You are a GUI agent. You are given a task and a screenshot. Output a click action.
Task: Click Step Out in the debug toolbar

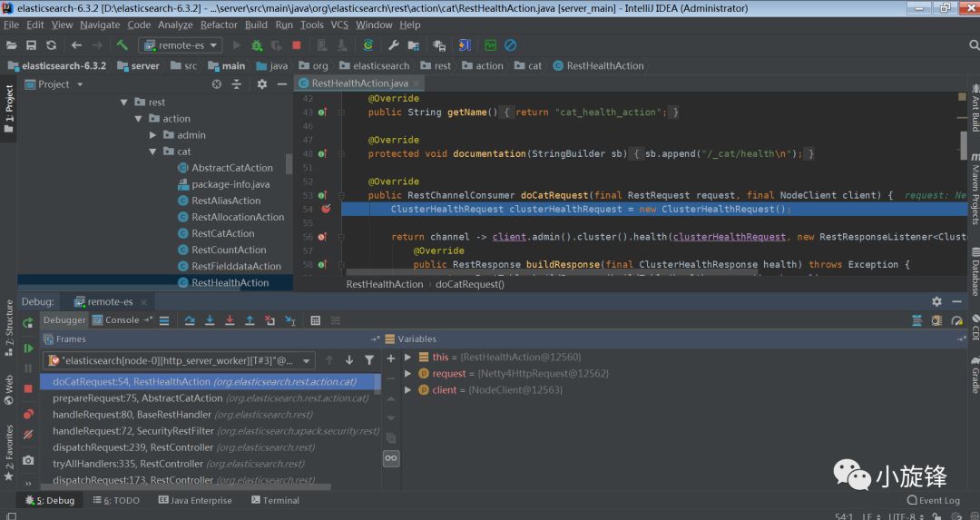click(250, 320)
